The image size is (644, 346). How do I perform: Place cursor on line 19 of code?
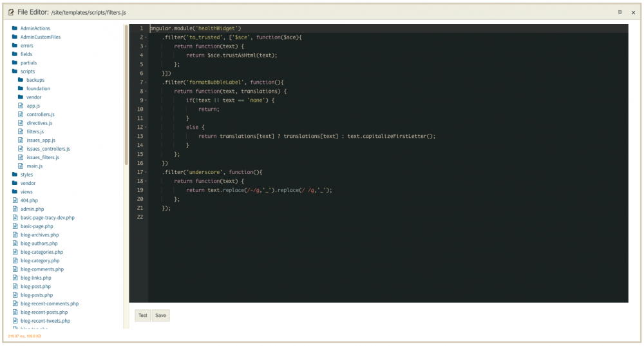[x=258, y=191]
